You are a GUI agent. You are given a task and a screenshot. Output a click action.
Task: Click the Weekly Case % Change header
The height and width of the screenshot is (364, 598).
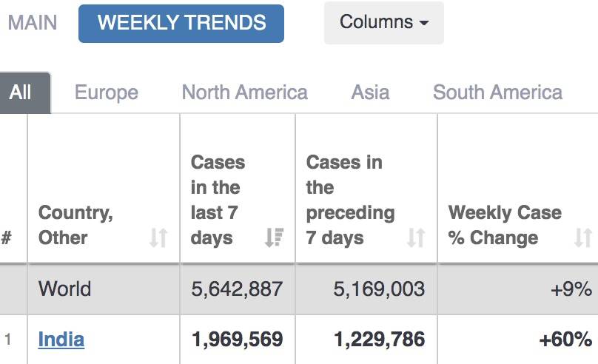click(505, 225)
